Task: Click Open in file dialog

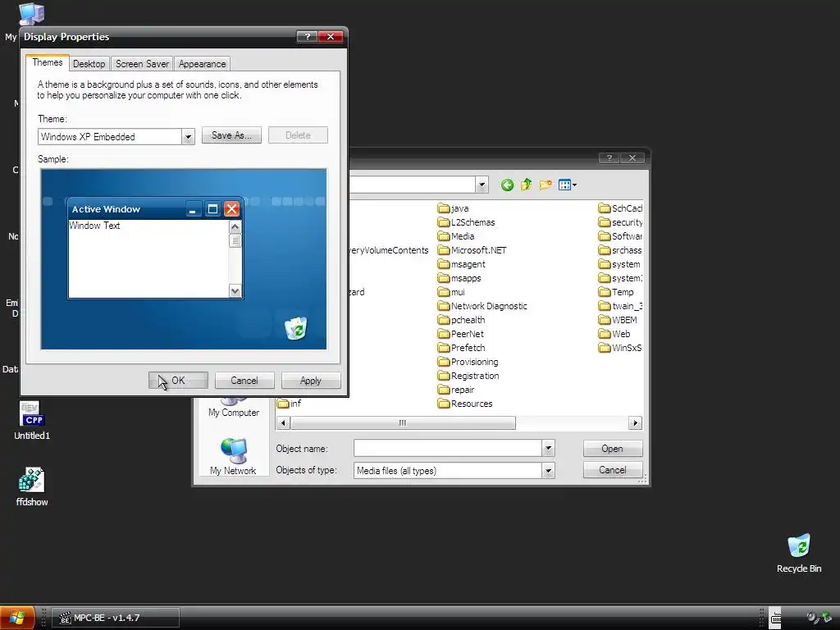Action: click(612, 449)
